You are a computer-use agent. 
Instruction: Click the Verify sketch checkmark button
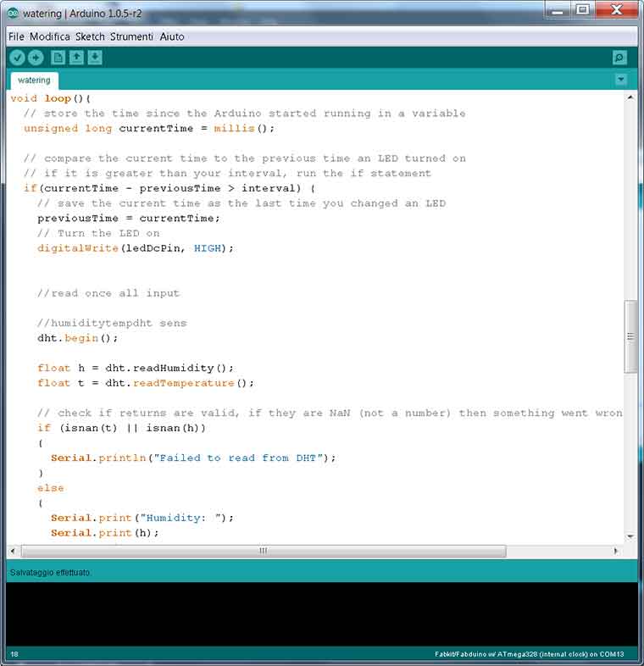pyautogui.click(x=18, y=58)
